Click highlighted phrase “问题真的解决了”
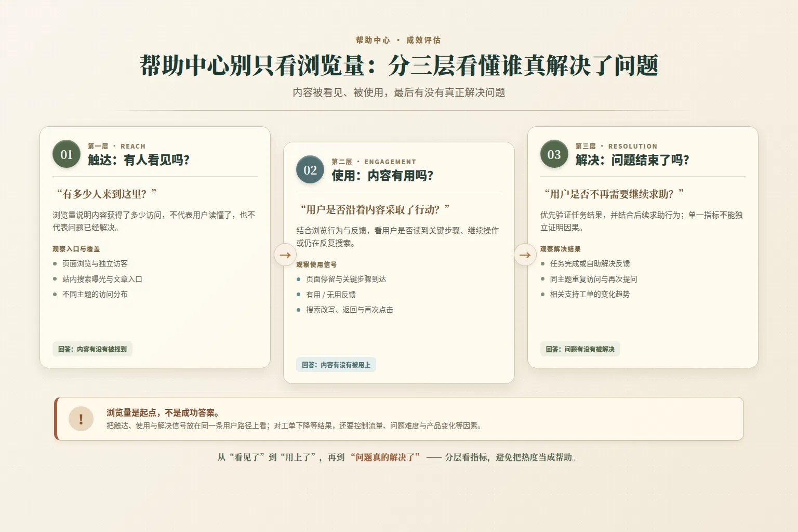Viewport: 798px width, 532px height. coord(385,457)
